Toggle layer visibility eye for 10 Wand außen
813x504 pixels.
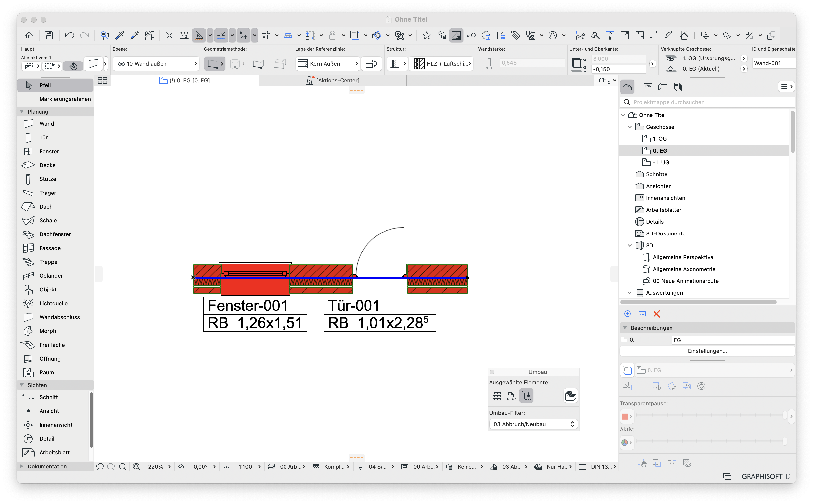pyautogui.click(x=122, y=64)
